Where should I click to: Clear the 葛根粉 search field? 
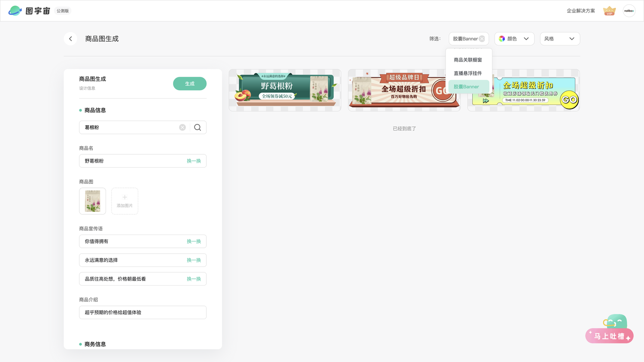click(x=182, y=127)
